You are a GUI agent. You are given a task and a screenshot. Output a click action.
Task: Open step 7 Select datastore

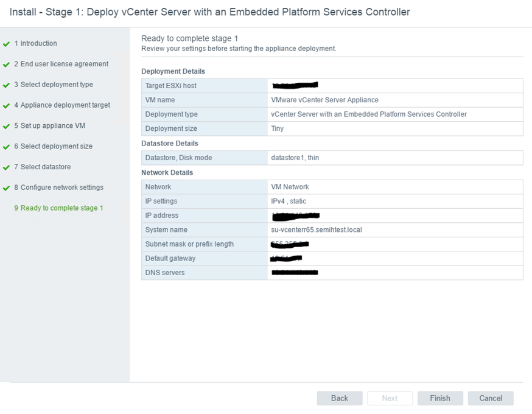point(42,167)
